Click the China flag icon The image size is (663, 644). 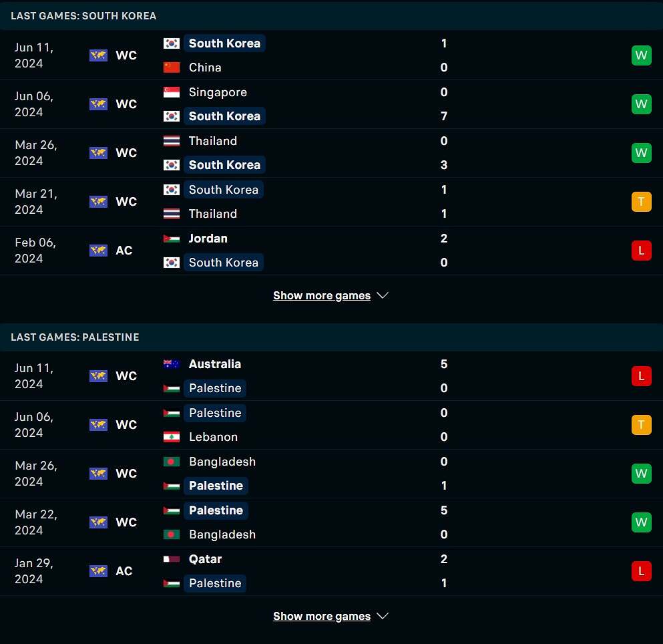pos(171,67)
